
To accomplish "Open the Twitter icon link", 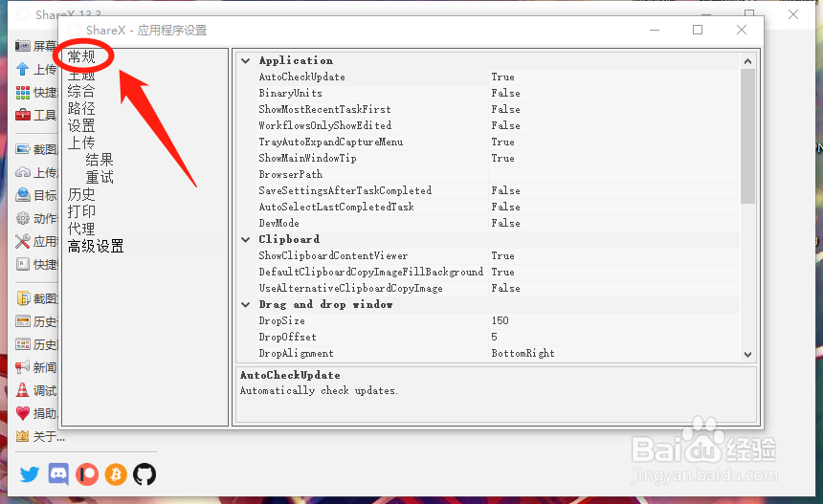I will [30, 474].
